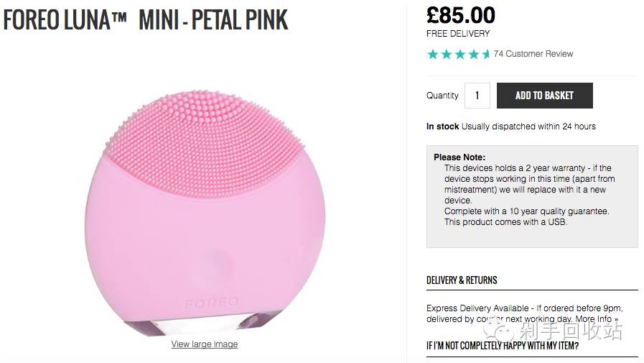This screenshot has width=644, height=363.
Task: Click the FOREO logo on the device
Action: pyautogui.click(x=211, y=303)
